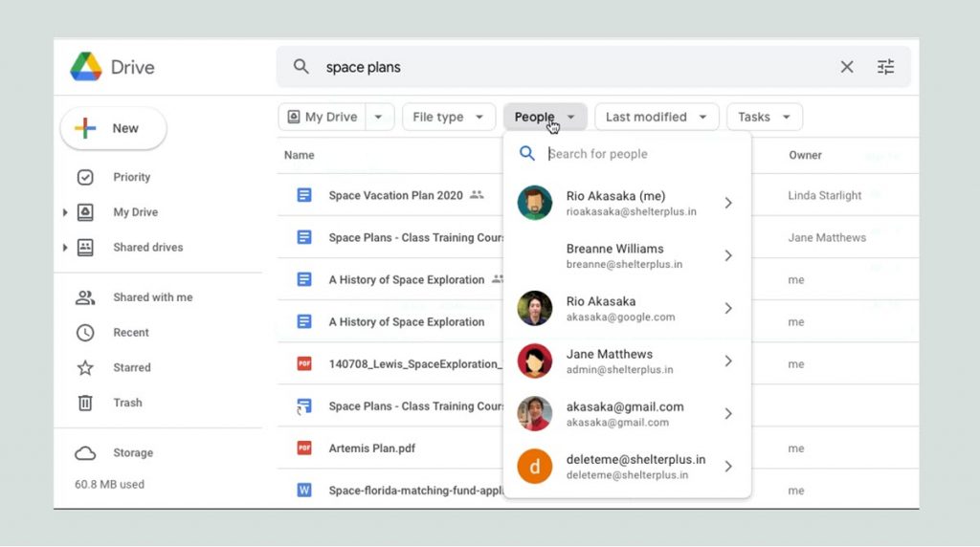980x547 pixels.
Task: Click the Starred star icon
Action: [85, 368]
